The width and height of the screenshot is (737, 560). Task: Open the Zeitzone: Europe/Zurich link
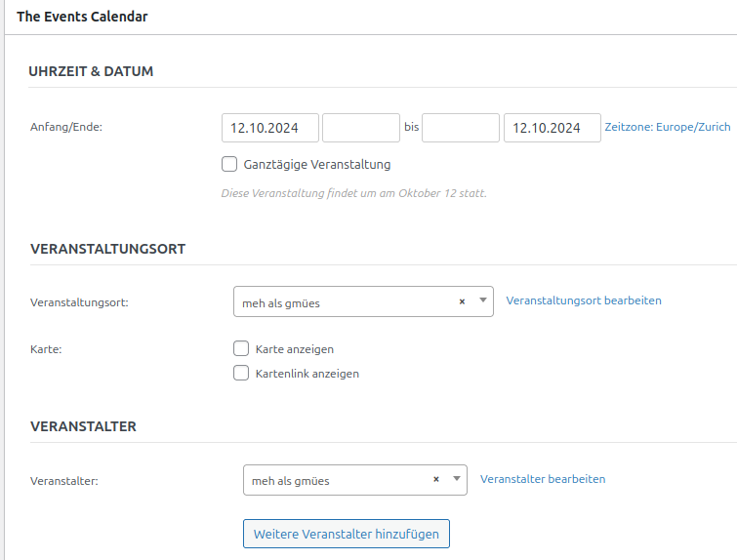(x=667, y=127)
